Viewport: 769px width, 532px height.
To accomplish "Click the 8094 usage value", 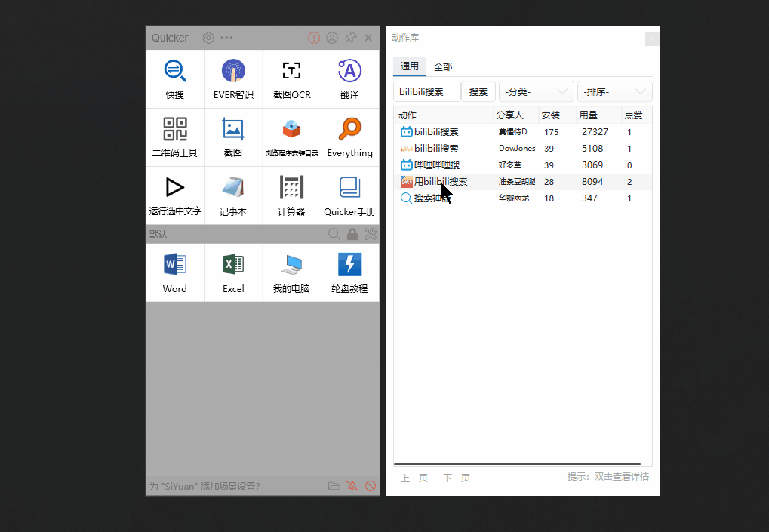I will point(592,182).
